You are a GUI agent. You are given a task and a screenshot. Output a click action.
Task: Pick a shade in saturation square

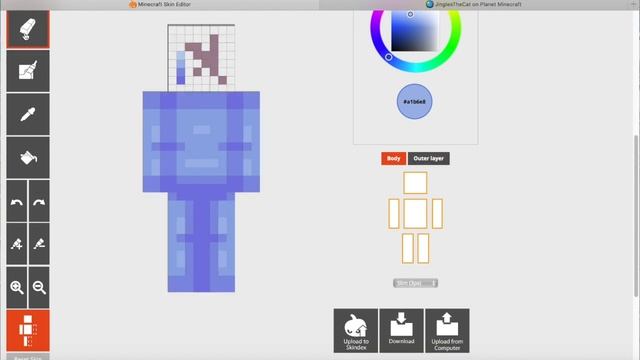415,31
